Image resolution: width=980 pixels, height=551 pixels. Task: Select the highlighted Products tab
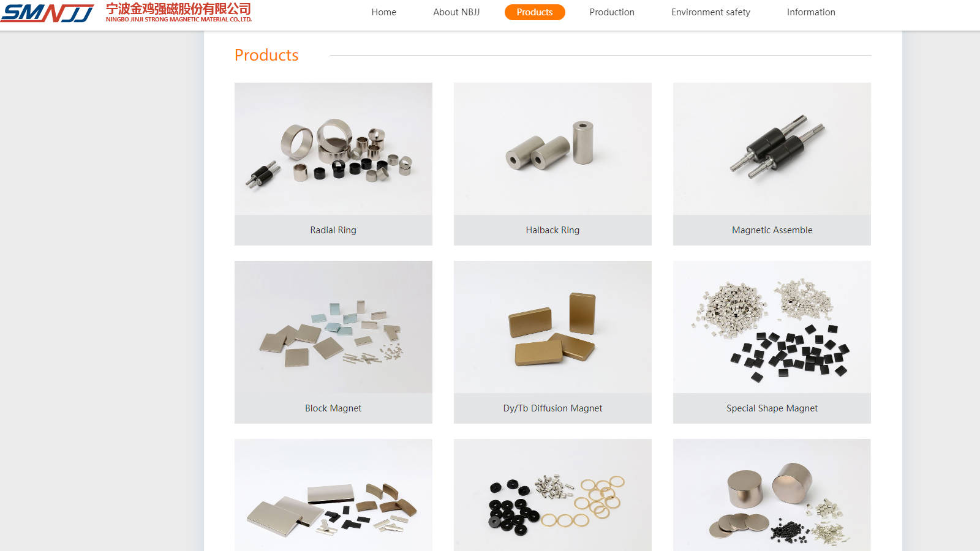[535, 12]
